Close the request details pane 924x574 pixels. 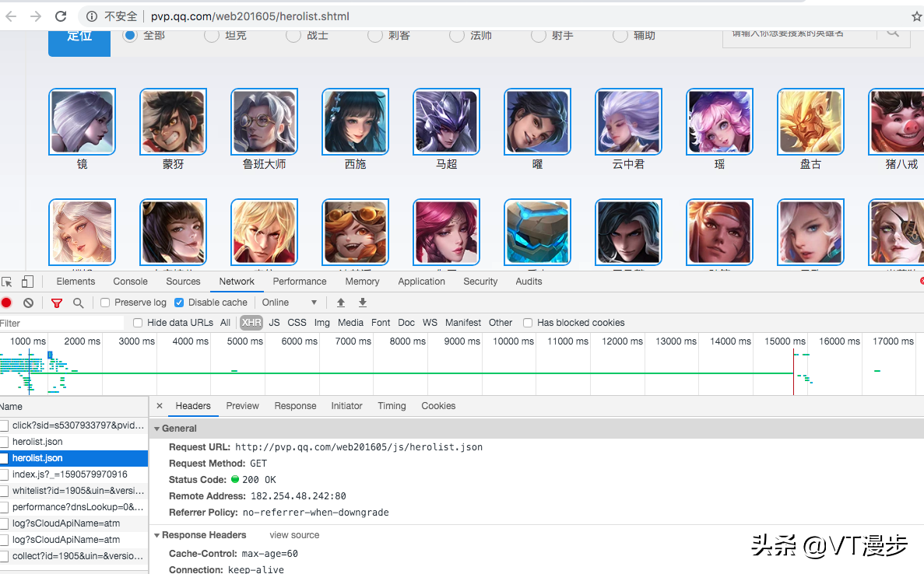click(x=159, y=406)
